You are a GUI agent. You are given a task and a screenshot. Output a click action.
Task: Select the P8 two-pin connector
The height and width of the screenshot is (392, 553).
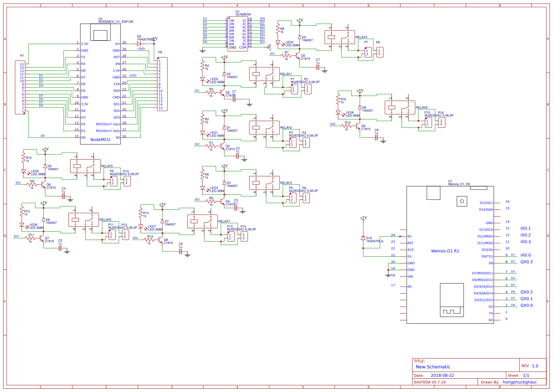(379, 52)
